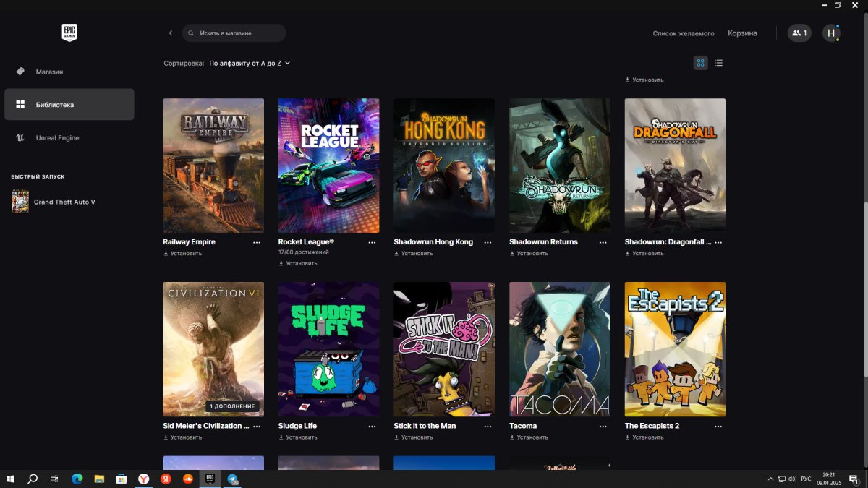Open the Корзина cart
The width and height of the screenshot is (868, 488).
[x=742, y=33]
